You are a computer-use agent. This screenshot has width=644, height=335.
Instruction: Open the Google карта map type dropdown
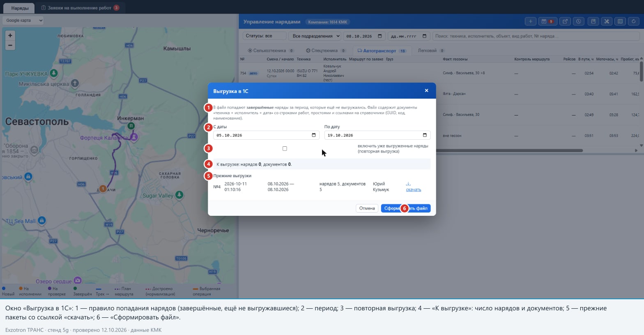[23, 20]
